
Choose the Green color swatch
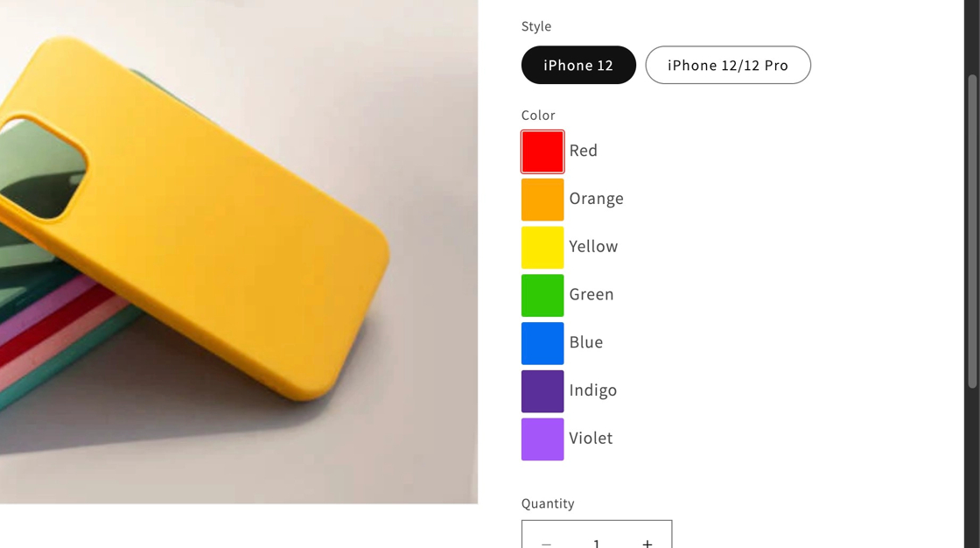(542, 295)
